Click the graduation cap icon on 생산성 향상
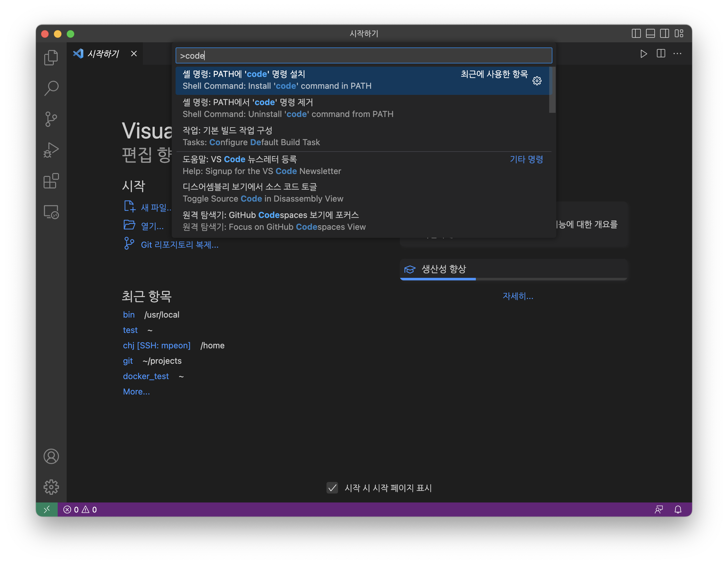Viewport: 728px width, 564px height. pos(410,269)
